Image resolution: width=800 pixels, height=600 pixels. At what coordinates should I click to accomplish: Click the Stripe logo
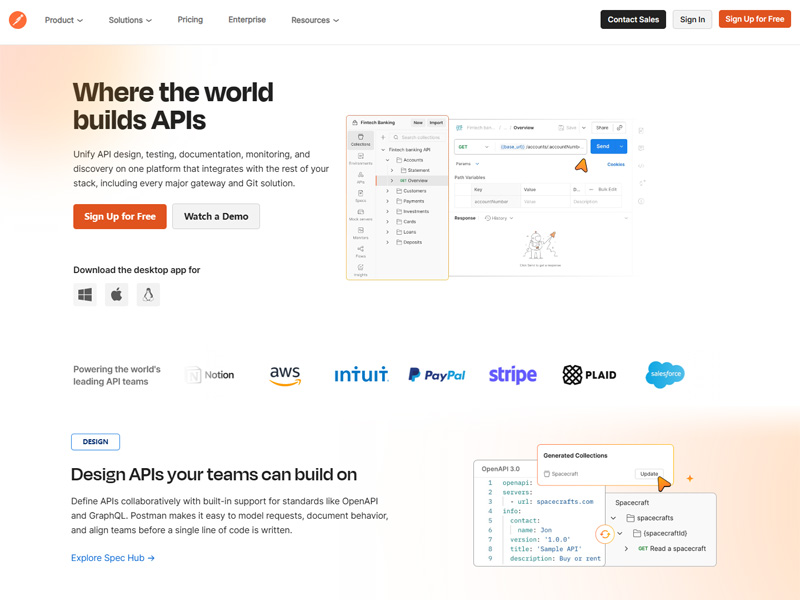coord(512,375)
